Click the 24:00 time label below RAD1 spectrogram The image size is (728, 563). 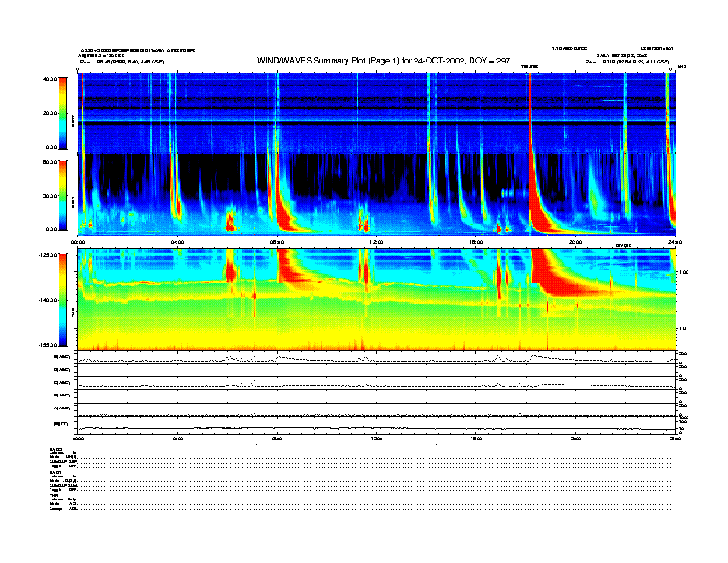tap(675, 242)
